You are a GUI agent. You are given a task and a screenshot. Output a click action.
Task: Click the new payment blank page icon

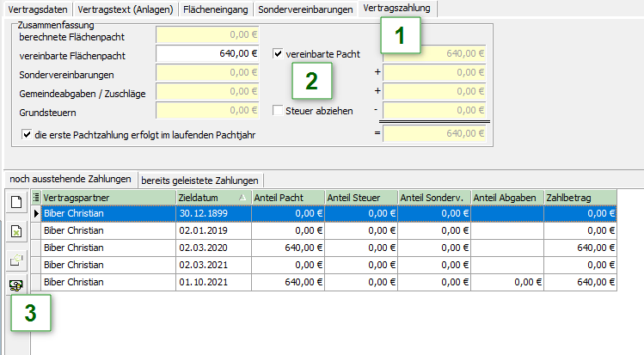[x=16, y=202]
